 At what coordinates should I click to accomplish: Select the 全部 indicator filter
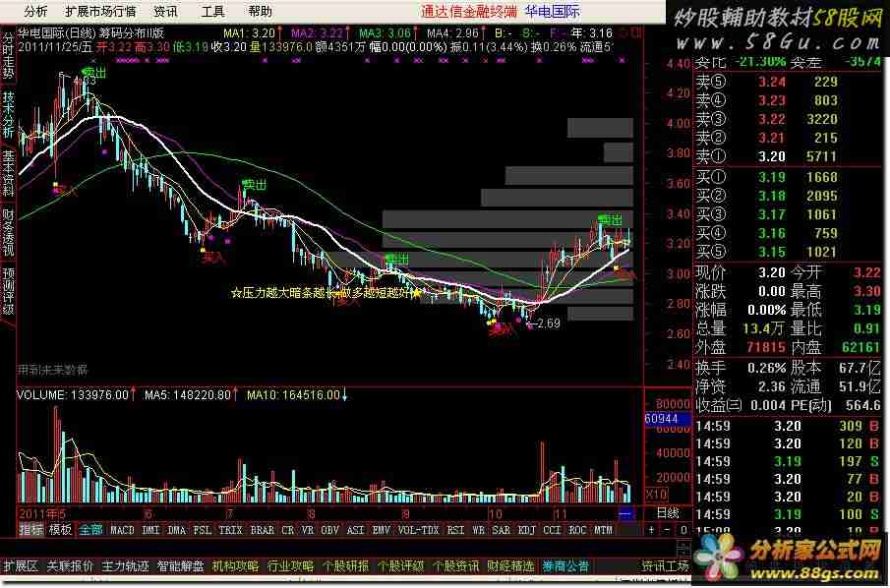pos(90,530)
